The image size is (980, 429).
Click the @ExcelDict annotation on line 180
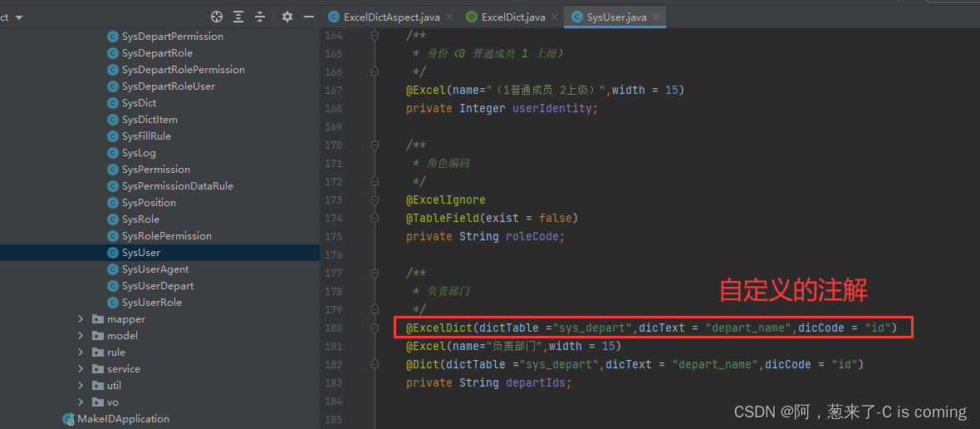click(x=439, y=328)
